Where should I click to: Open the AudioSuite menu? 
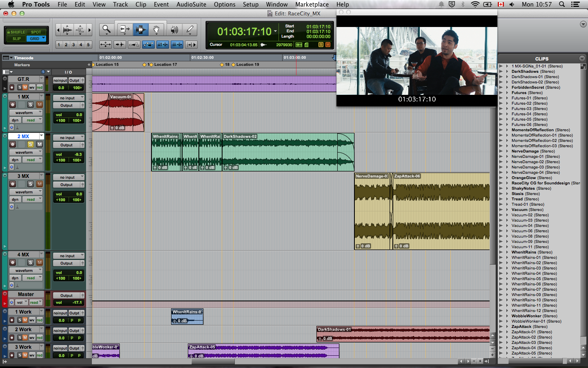click(x=191, y=4)
